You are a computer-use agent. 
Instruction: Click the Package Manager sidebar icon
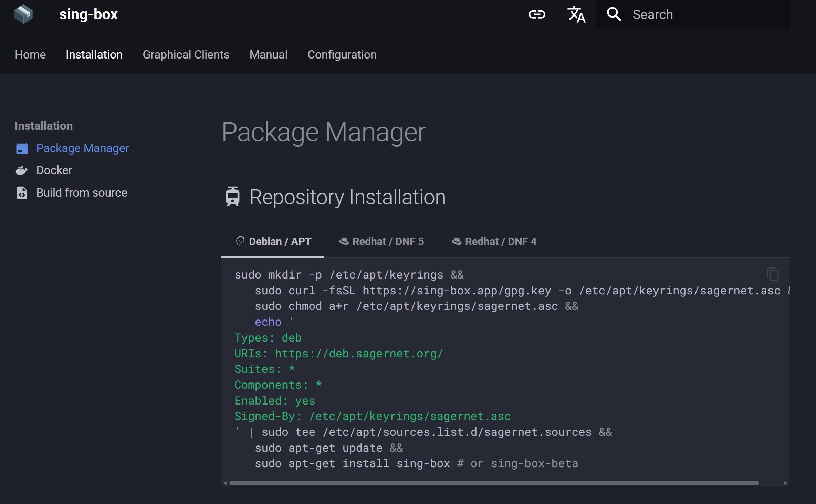point(22,148)
